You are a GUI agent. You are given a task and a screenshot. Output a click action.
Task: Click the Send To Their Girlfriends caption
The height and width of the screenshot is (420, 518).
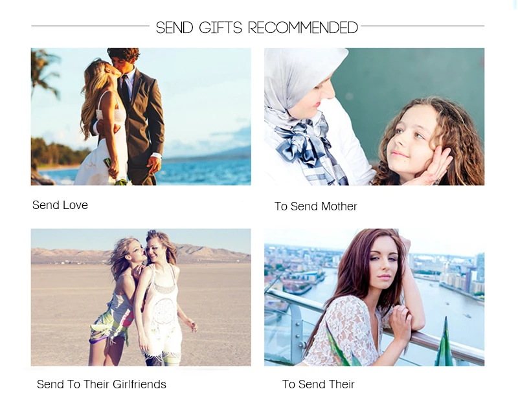(102, 384)
